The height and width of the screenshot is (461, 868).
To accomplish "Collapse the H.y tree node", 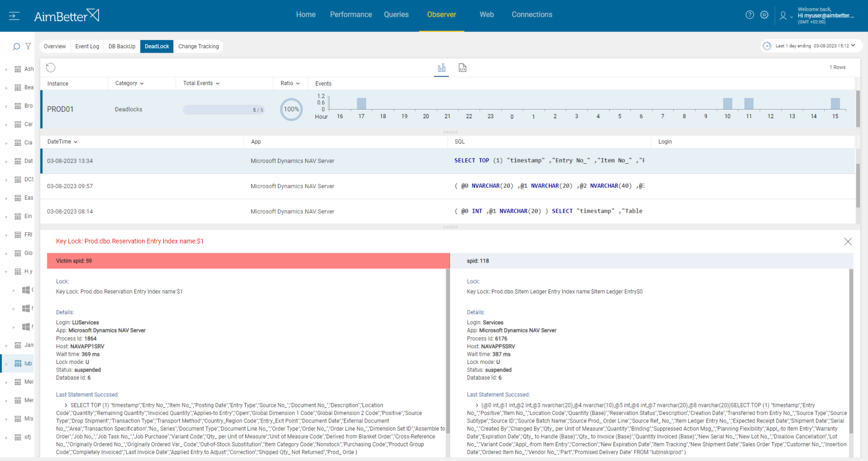I will click(6, 272).
